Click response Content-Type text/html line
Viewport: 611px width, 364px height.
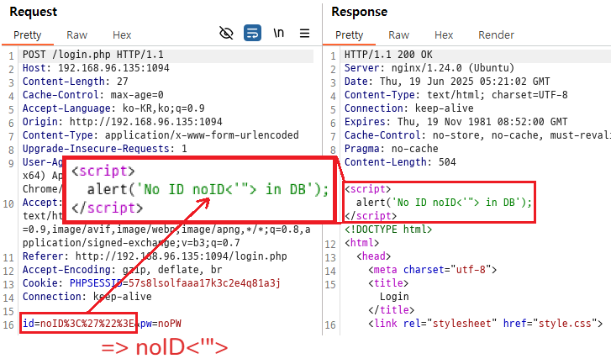pyautogui.click(x=456, y=95)
